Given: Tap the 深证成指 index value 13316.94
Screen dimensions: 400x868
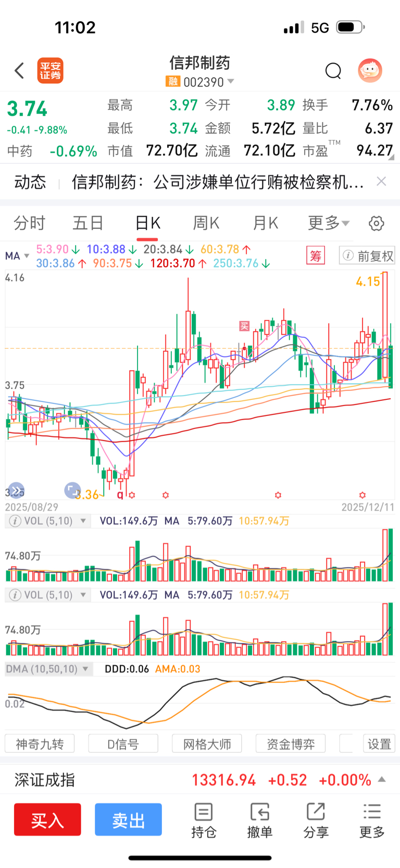Looking at the screenshot, I should click(x=224, y=780).
